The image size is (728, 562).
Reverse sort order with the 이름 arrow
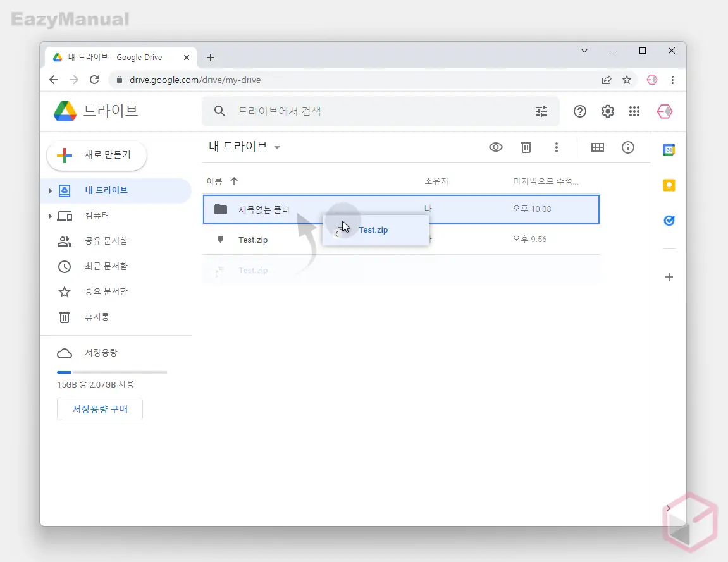[x=234, y=181]
